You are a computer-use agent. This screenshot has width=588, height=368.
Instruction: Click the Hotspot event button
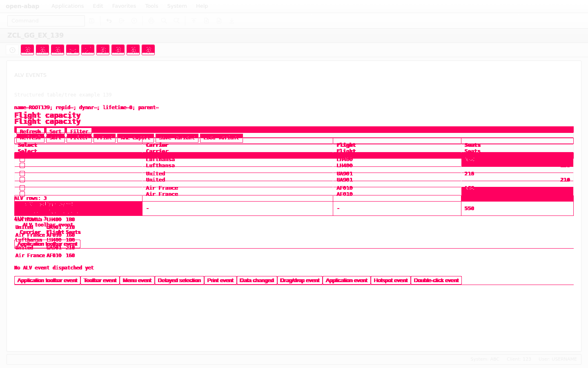pos(391,280)
